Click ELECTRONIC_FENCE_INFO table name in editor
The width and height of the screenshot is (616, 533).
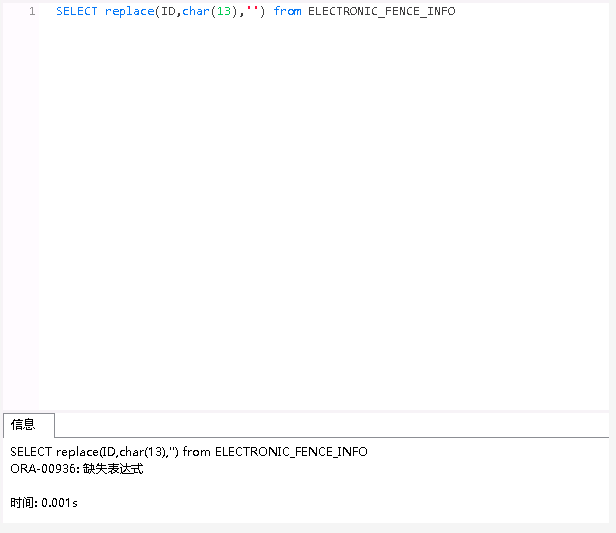[x=381, y=11]
